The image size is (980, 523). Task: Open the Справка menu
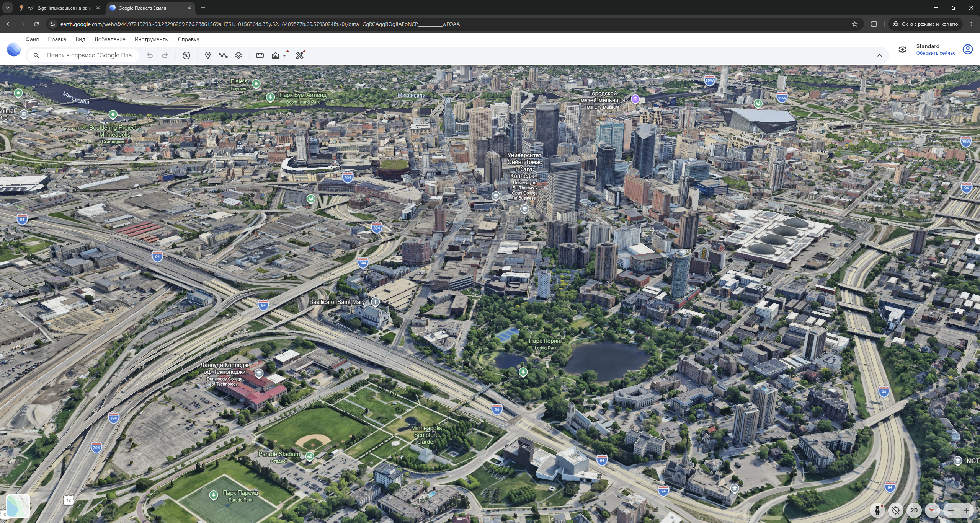[x=188, y=39]
